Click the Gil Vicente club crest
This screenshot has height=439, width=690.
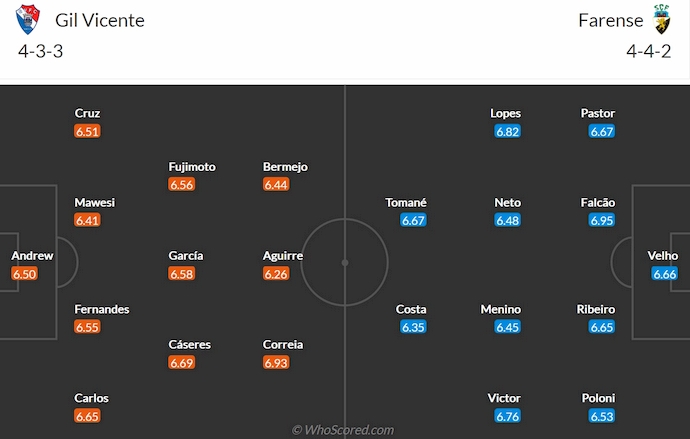(28, 20)
